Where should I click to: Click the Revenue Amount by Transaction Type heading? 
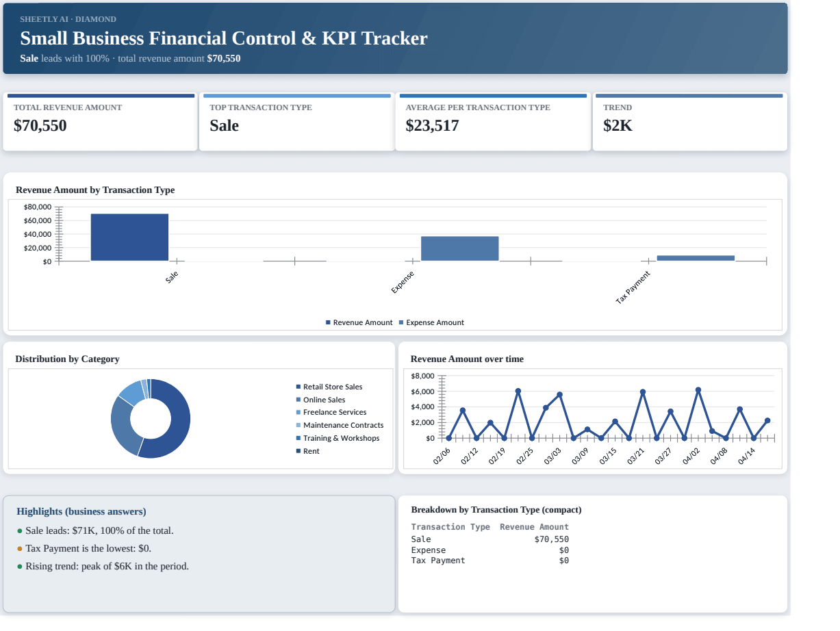click(95, 190)
